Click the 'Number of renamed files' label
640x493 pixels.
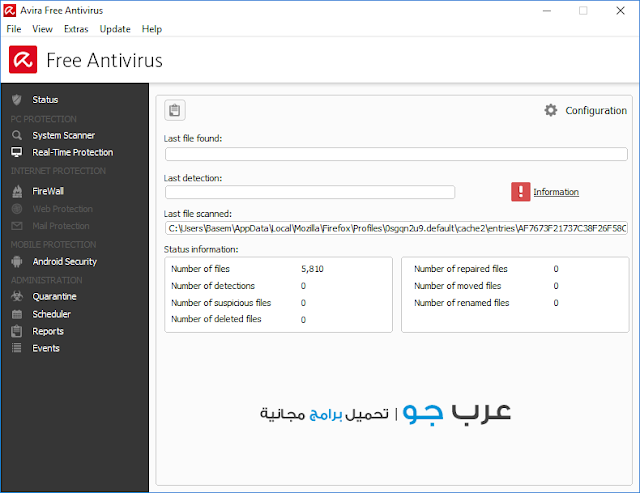coord(462,303)
